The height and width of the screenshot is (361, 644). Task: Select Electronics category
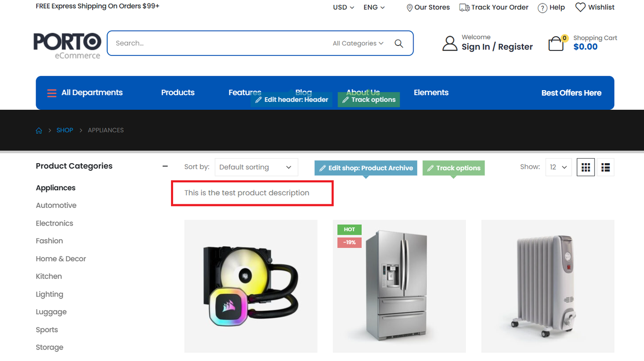pos(54,223)
